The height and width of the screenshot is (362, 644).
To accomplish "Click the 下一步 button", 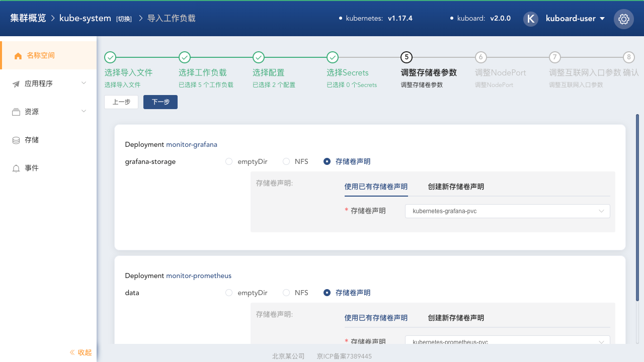I will point(160,102).
